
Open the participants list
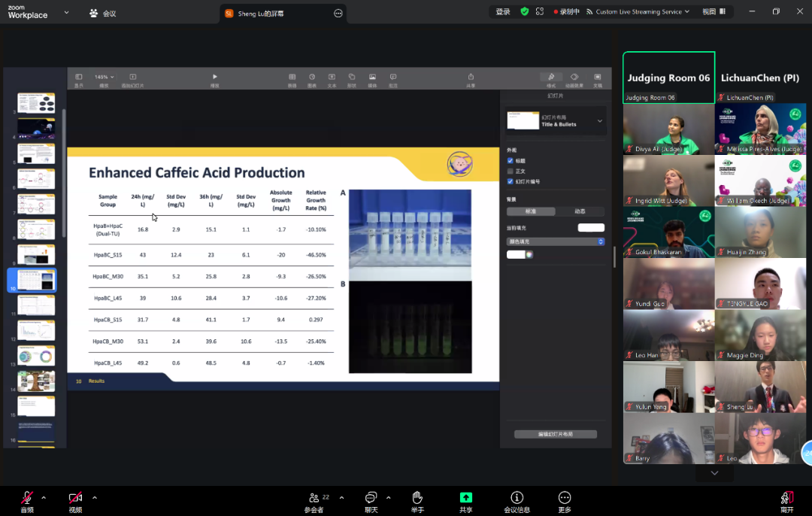[x=314, y=498]
